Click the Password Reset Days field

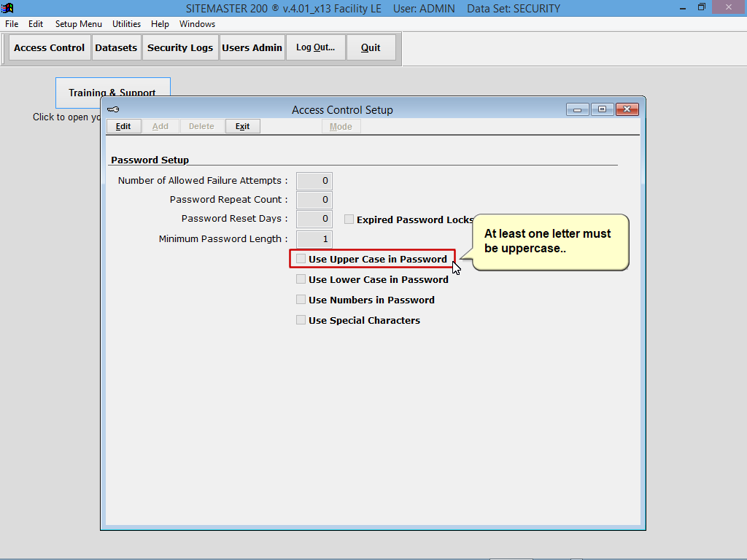point(314,219)
